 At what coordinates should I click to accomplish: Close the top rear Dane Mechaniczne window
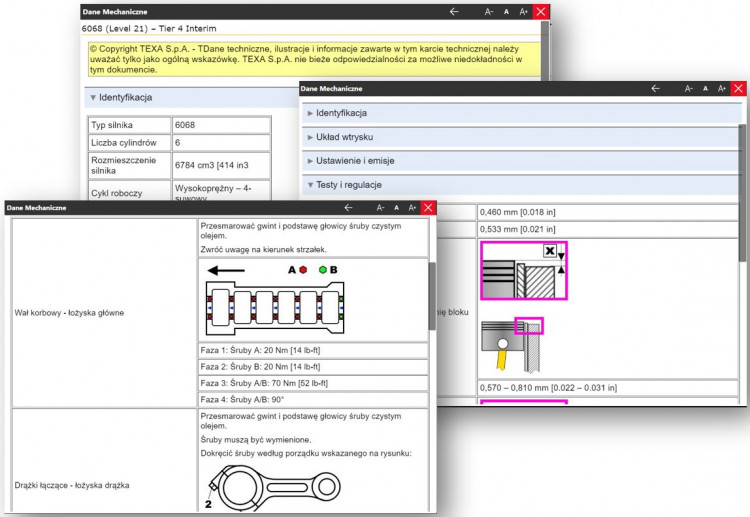click(540, 11)
